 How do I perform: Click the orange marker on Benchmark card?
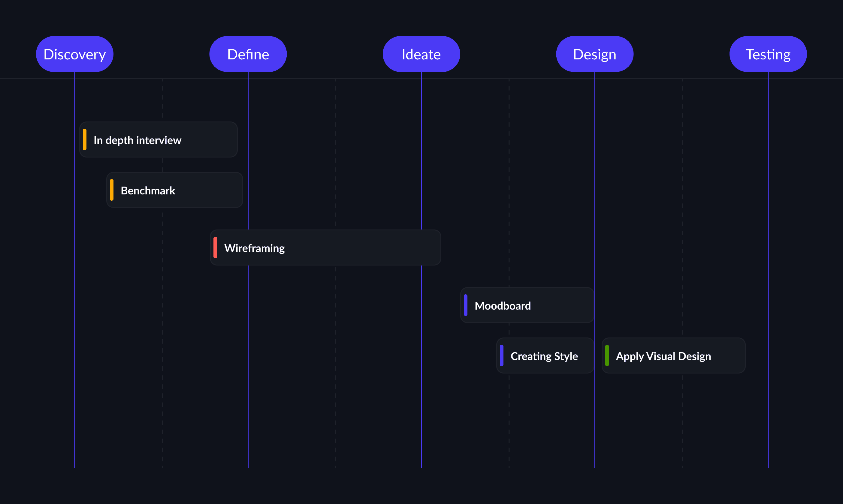111,190
